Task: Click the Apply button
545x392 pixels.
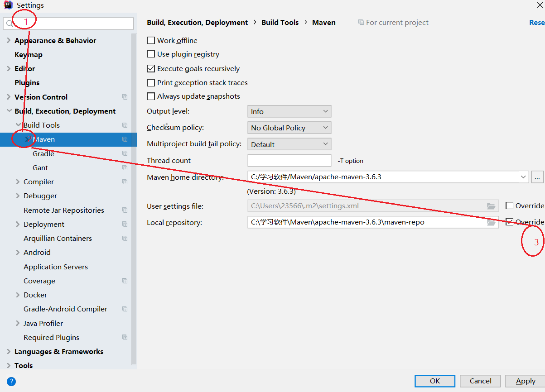Action: click(525, 381)
